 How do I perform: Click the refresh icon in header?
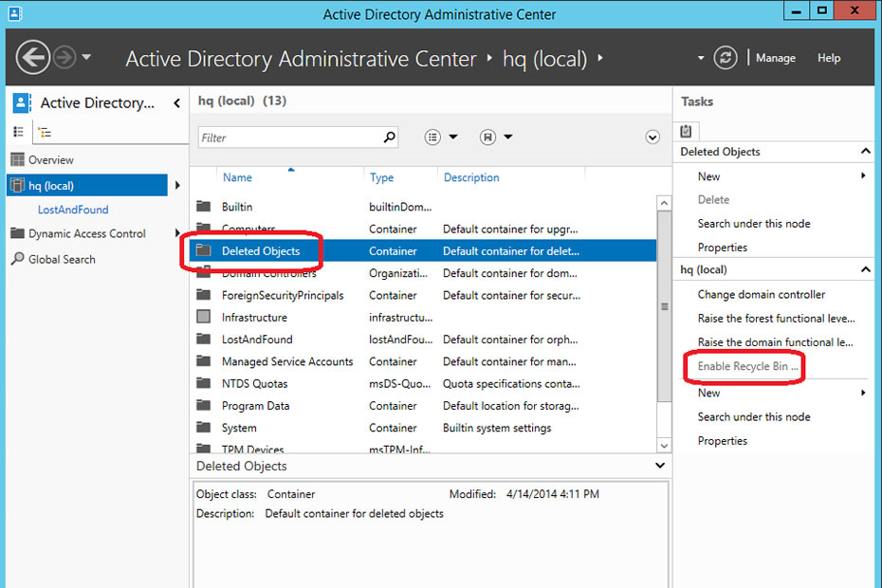pyautogui.click(x=726, y=58)
